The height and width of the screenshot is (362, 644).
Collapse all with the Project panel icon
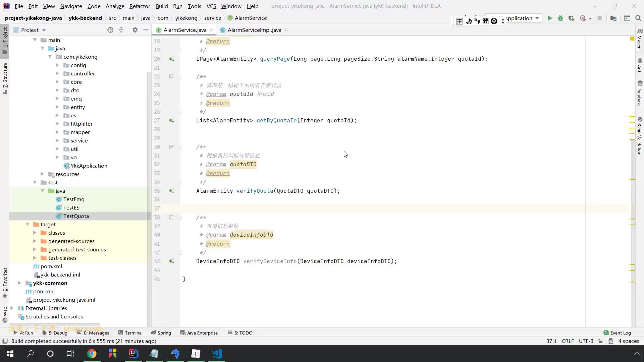tap(121, 30)
